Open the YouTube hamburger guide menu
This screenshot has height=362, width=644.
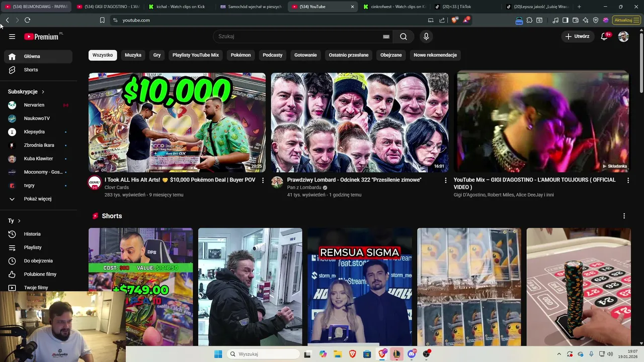(12, 37)
